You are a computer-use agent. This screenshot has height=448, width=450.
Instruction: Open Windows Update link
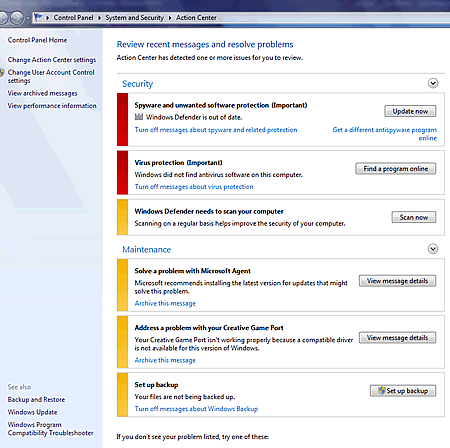click(32, 412)
